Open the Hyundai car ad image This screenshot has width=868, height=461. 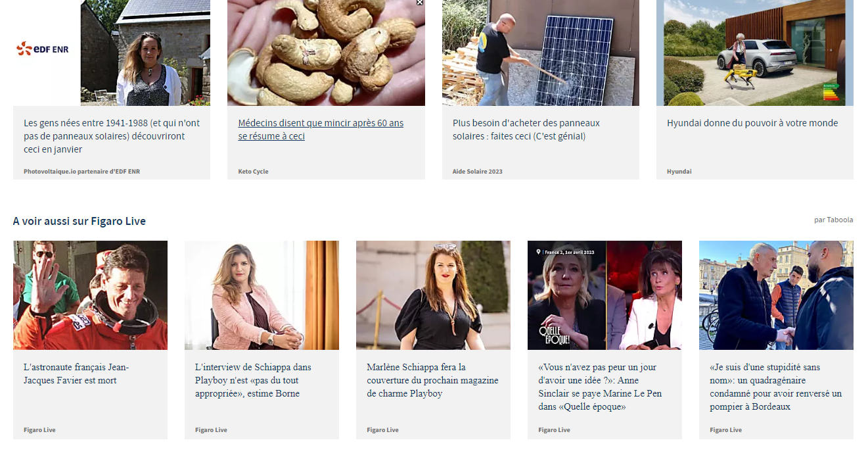(755, 53)
